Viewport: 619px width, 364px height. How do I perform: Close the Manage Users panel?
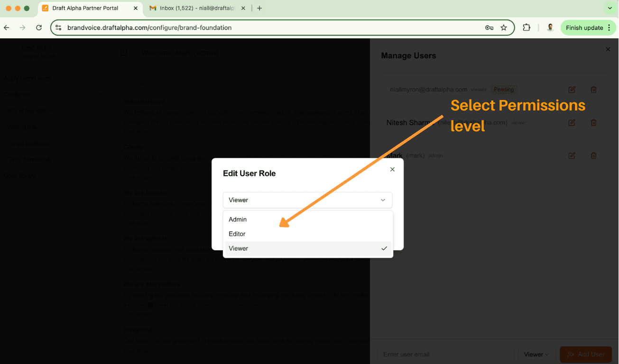pos(608,49)
